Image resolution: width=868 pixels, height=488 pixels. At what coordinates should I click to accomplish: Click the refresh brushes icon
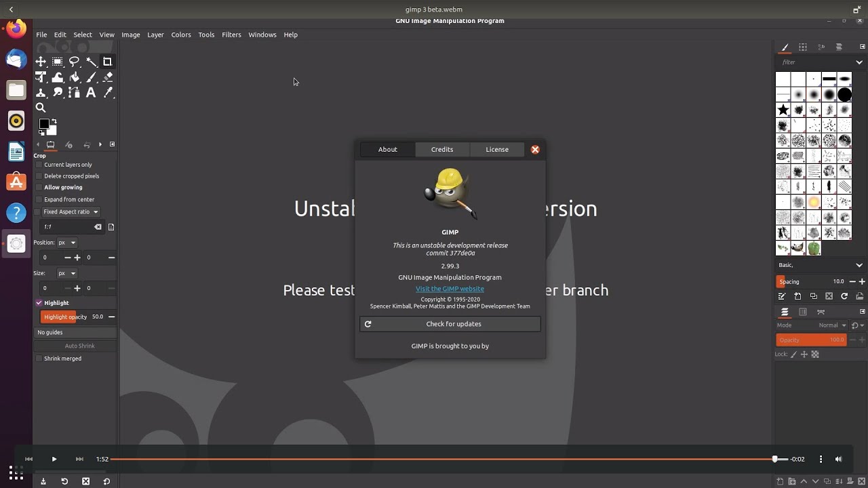click(844, 296)
